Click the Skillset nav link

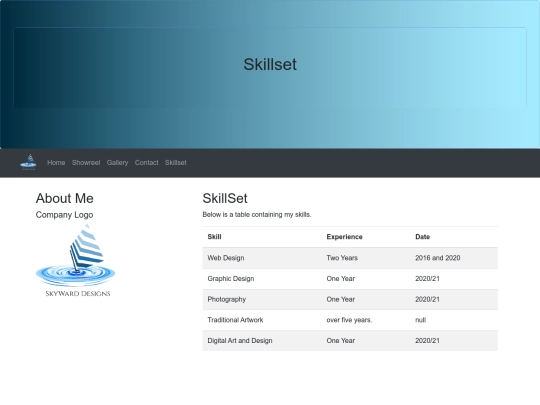click(176, 163)
